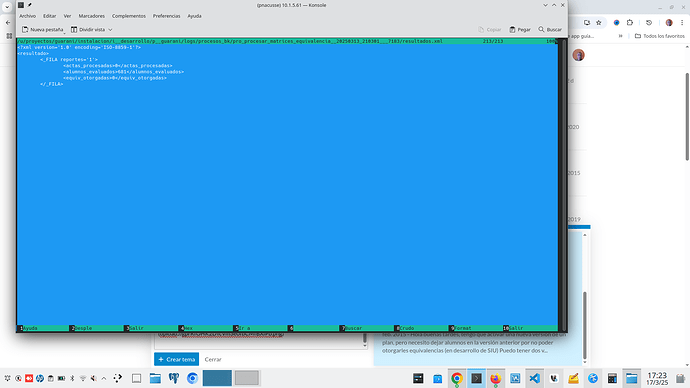Click the Crear tema button
This screenshot has height=388, width=690.
click(x=176, y=359)
